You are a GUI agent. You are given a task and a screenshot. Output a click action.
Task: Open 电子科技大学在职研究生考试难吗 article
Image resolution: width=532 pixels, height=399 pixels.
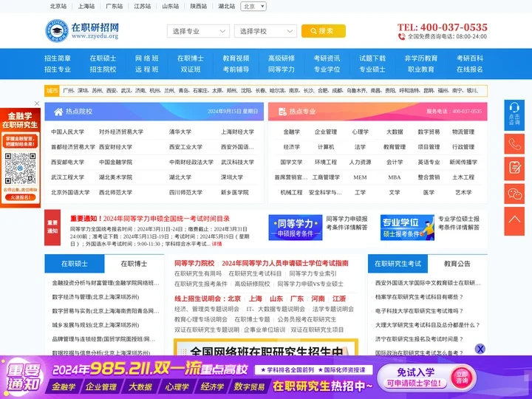coord(419,311)
